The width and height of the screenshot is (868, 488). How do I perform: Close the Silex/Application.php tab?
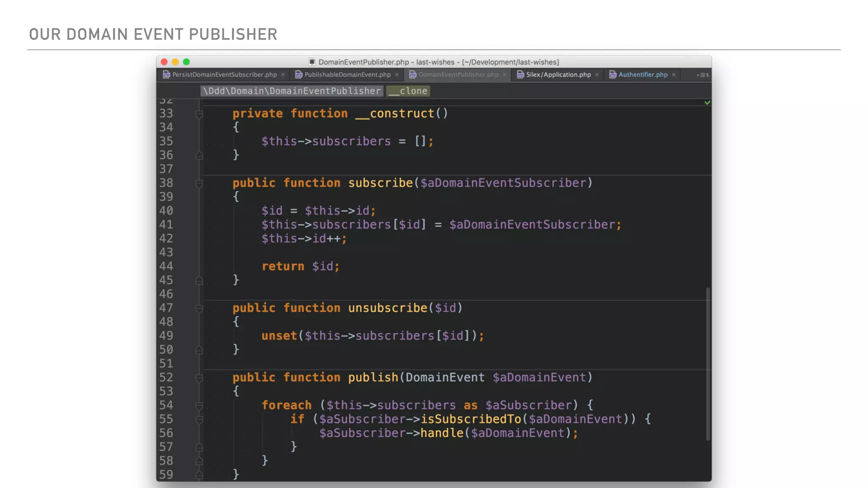[x=597, y=75]
